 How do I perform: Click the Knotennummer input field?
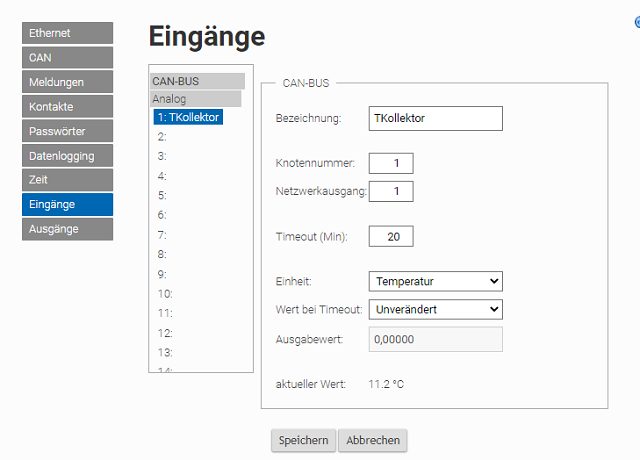coord(391,163)
